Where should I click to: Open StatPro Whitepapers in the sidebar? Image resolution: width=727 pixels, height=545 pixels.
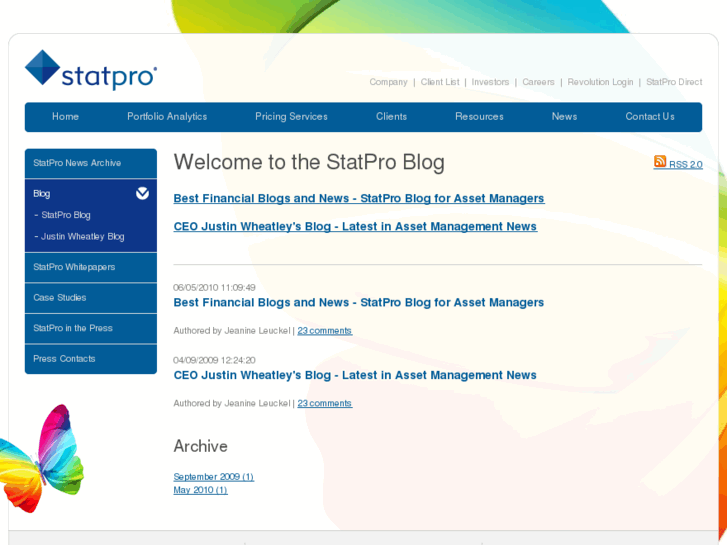pyautogui.click(x=91, y=267)
